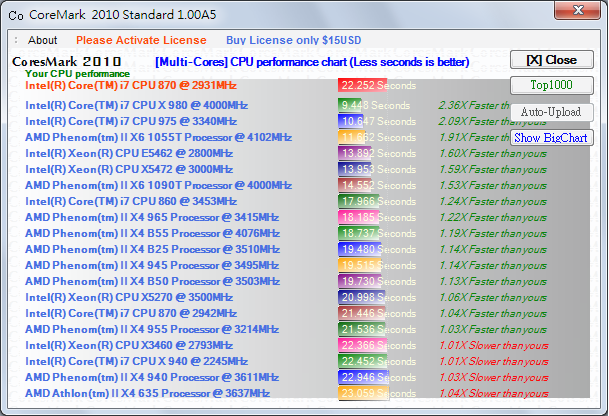Select Xeon X3460 @ 2793MHz row

point(129,345)
